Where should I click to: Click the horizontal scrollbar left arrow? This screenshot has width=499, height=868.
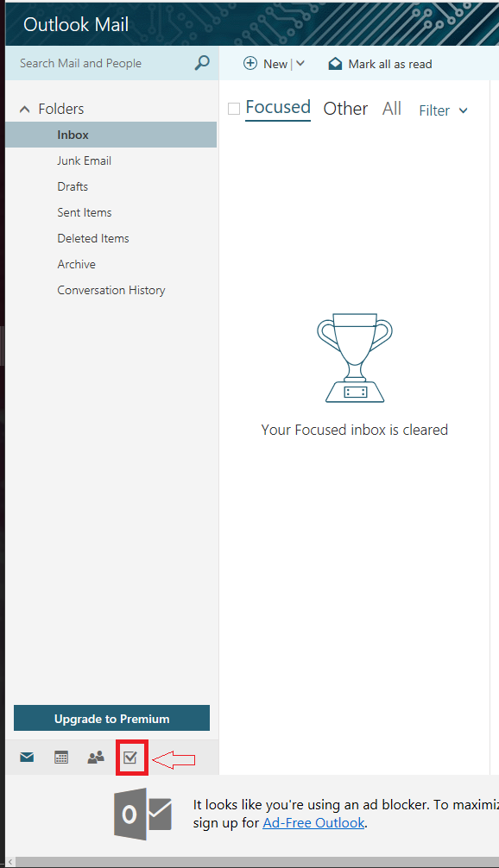[x=10, y=862]
